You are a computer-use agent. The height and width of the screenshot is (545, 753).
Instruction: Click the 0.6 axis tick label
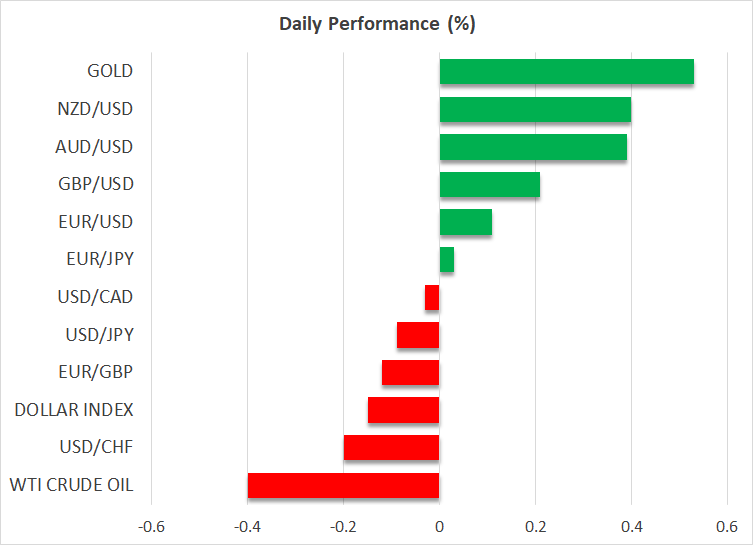point(727,527)
